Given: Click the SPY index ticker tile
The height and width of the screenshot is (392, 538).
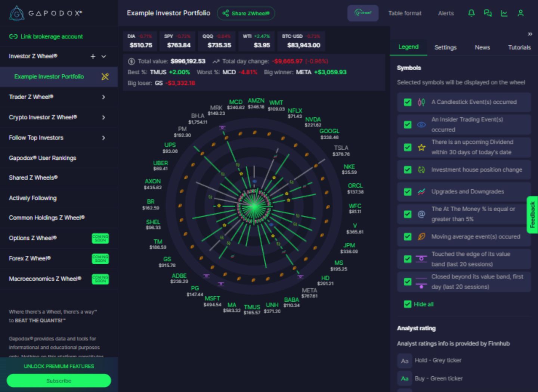Looking at the screenshot, I should click(x=177, y=41).
